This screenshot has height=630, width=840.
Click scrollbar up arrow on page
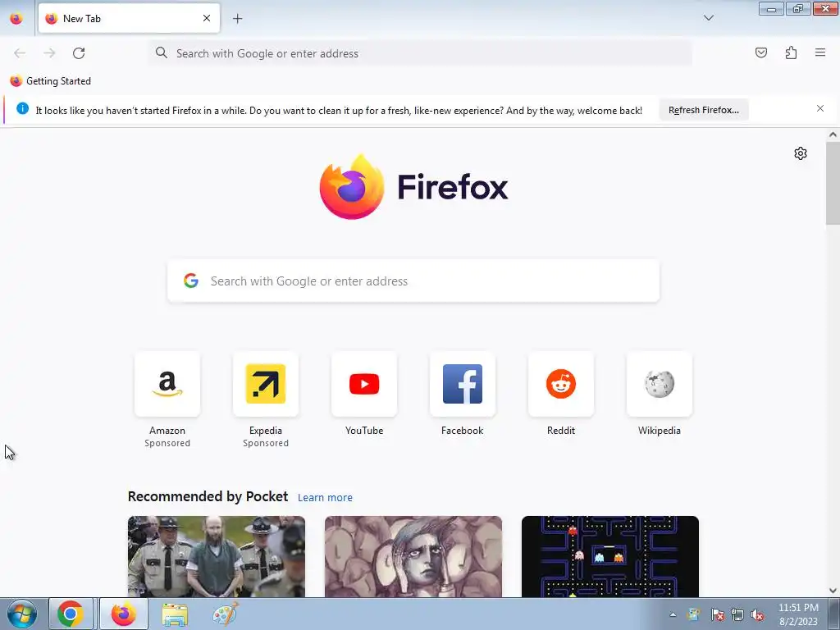tap(833, 135)
